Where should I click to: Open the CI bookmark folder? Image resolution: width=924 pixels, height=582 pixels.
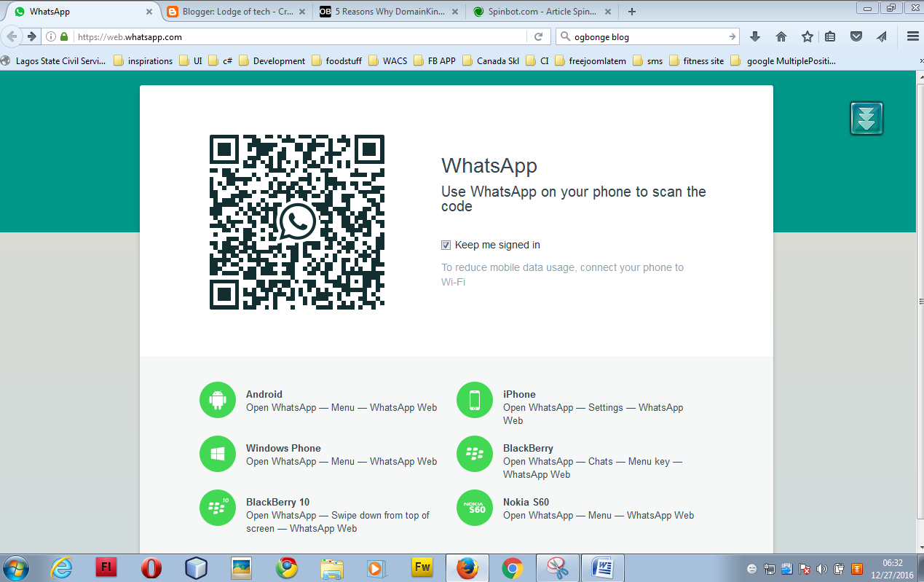point(537,61)
